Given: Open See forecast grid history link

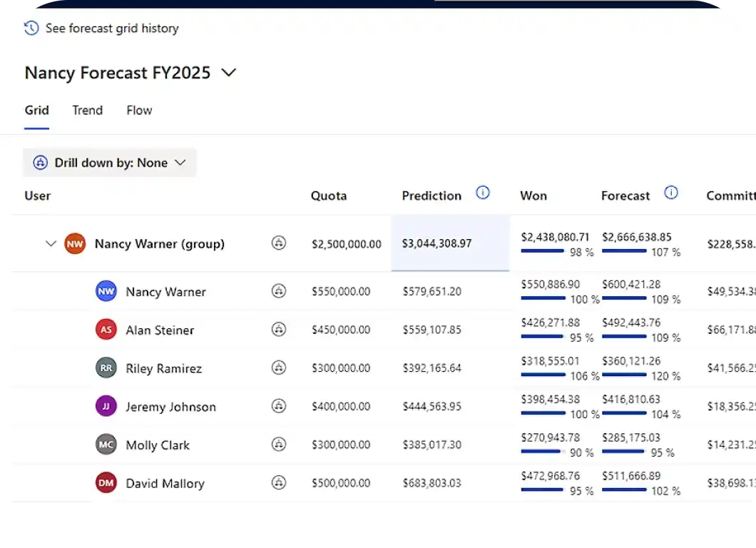Looking at the screenshot, I should coord(112,29).
